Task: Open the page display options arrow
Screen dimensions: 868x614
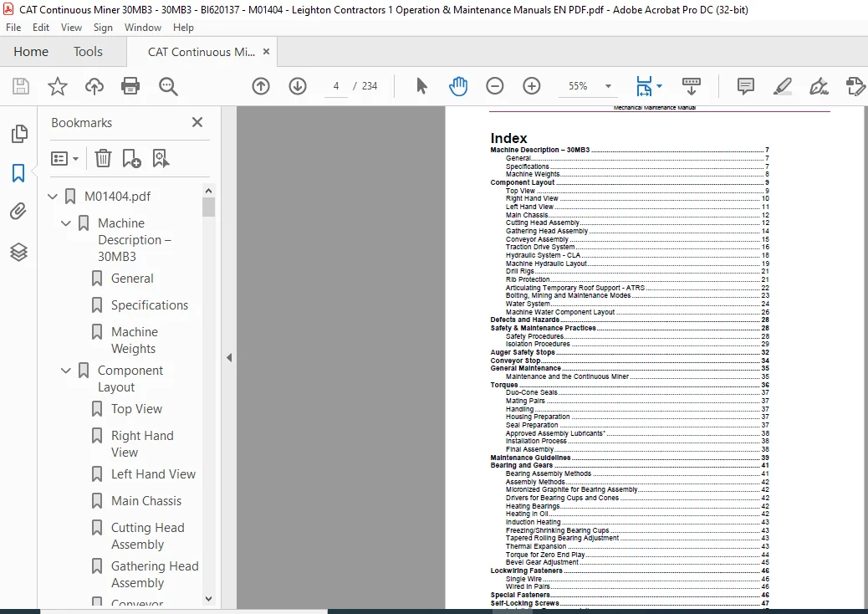Action: tap(659, 86)
